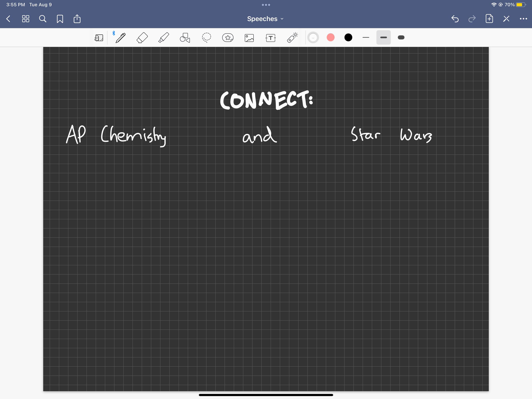Select the thickest stroke width
This screenshot has width=532, height=399.
401,37
